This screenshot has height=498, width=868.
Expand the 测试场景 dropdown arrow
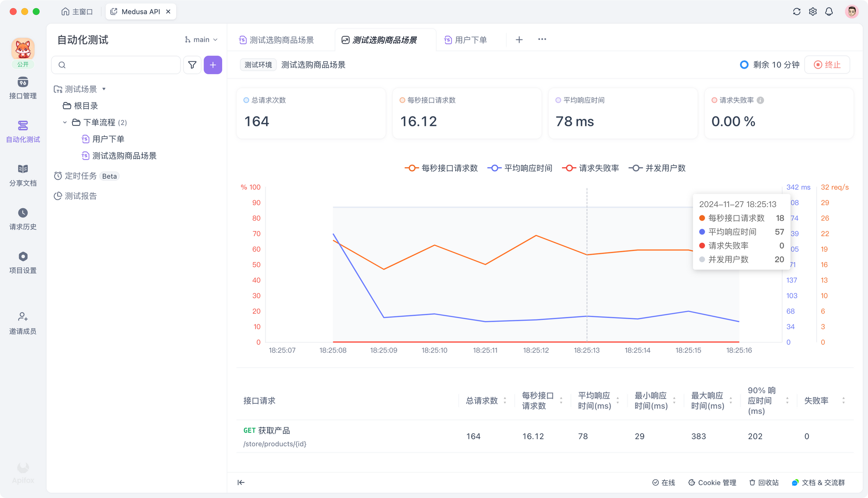point(104,89)
